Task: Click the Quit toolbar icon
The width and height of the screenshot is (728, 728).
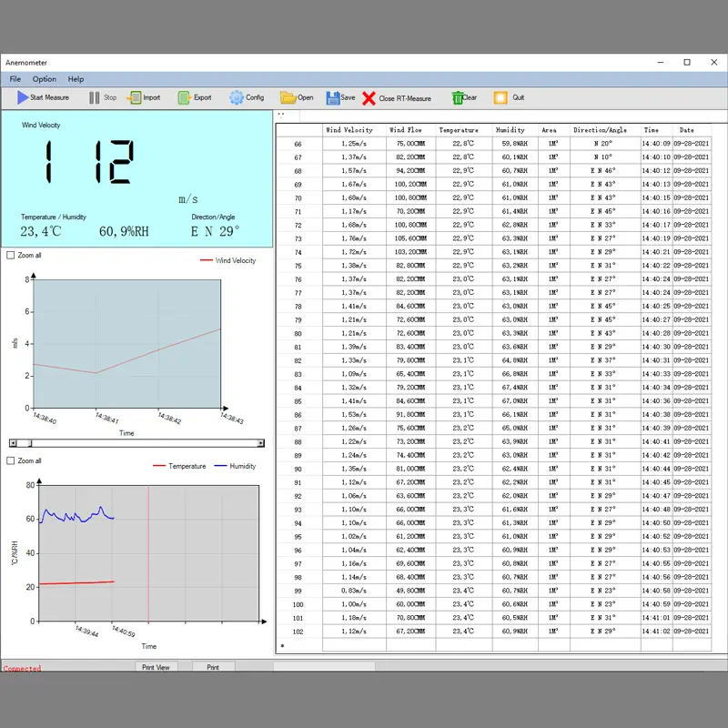Action: pyautogui.click(x=500, y=97)
